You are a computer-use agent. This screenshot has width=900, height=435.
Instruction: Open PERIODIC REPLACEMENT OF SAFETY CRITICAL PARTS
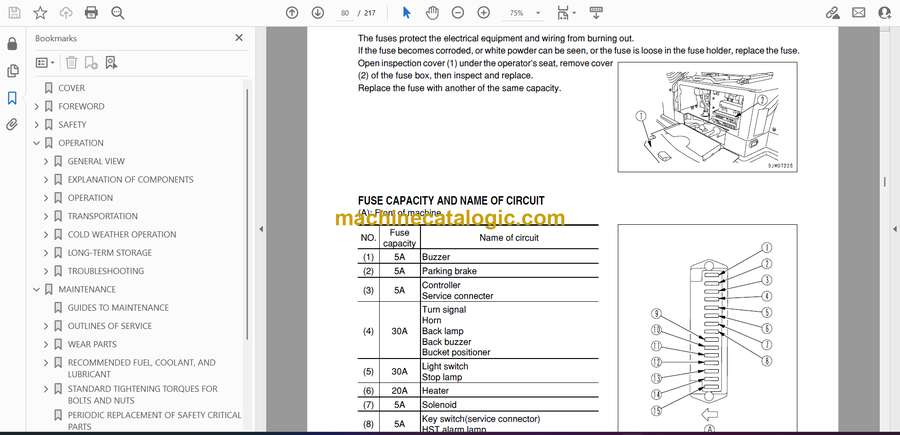tap(154, 421)
